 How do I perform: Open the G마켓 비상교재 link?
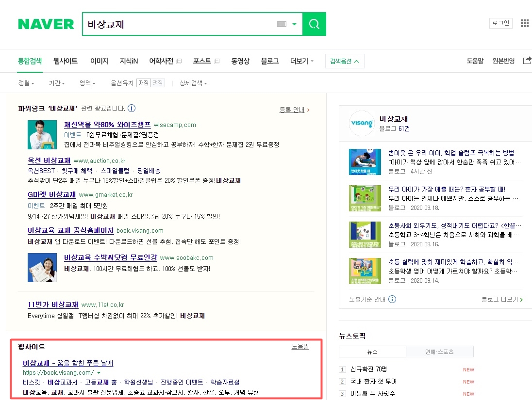51,194
